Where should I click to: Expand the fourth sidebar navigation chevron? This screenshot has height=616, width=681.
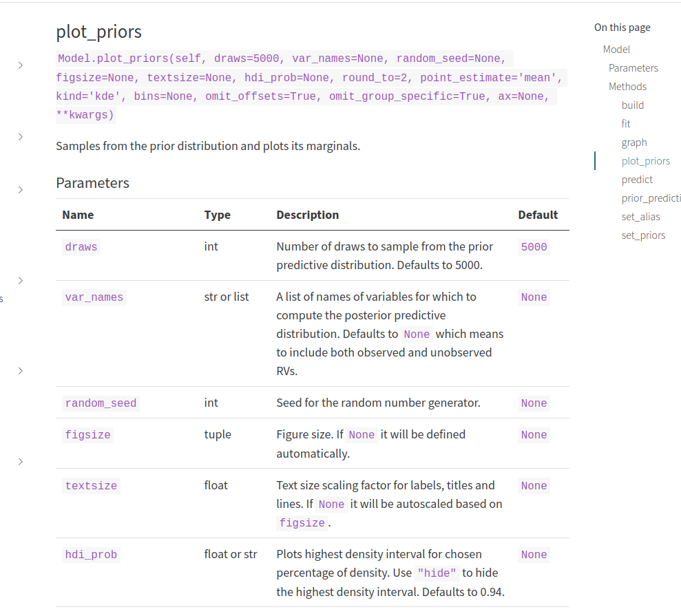[x=20, y=280]
